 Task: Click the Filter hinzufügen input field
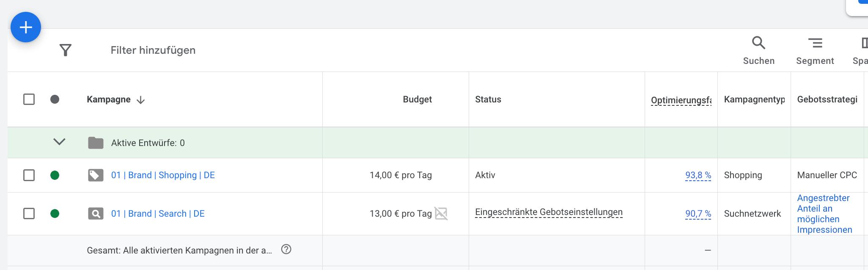click(x=153, y=50)
